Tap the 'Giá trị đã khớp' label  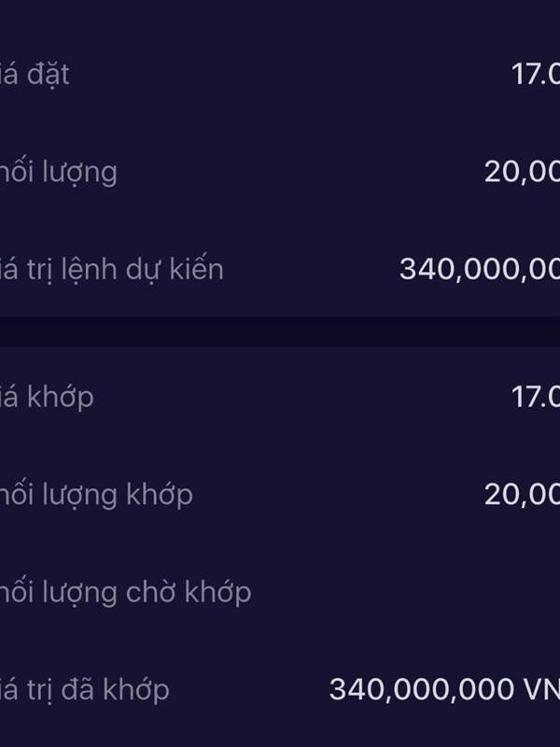coord(85,690)
